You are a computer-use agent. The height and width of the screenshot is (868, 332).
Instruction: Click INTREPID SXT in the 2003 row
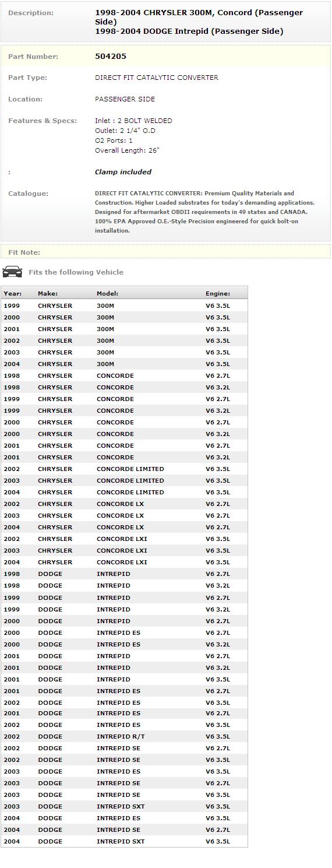[x=121, y=806]
